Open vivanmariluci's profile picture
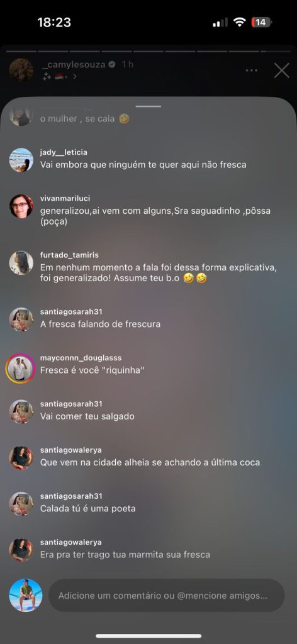297x644 pixels. click(21, 206)
